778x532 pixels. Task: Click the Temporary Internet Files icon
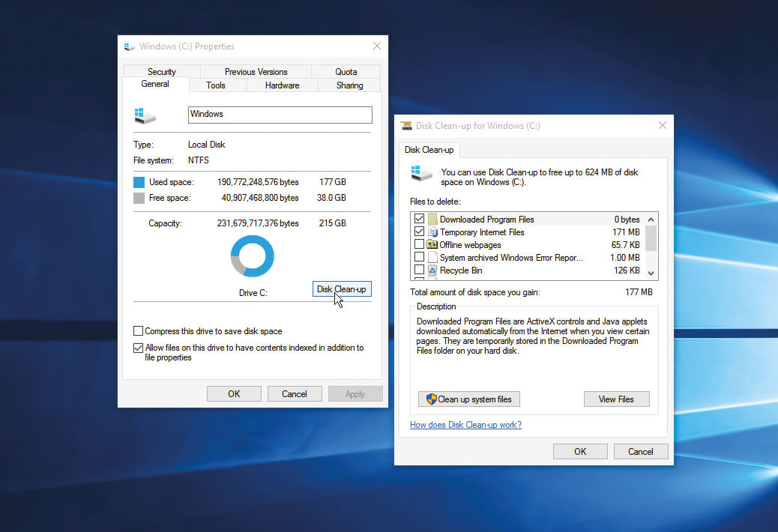point(432,232)
